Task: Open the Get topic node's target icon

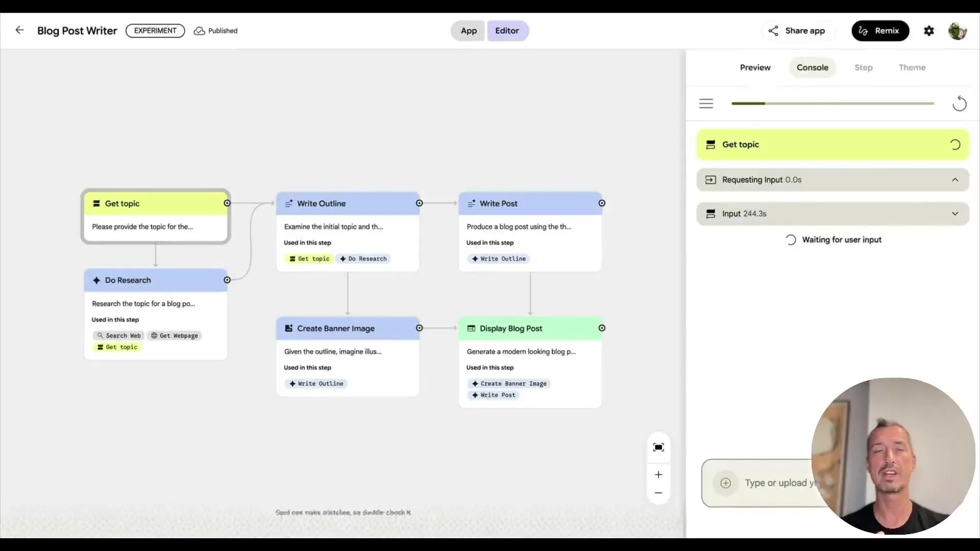Action: 228,203
